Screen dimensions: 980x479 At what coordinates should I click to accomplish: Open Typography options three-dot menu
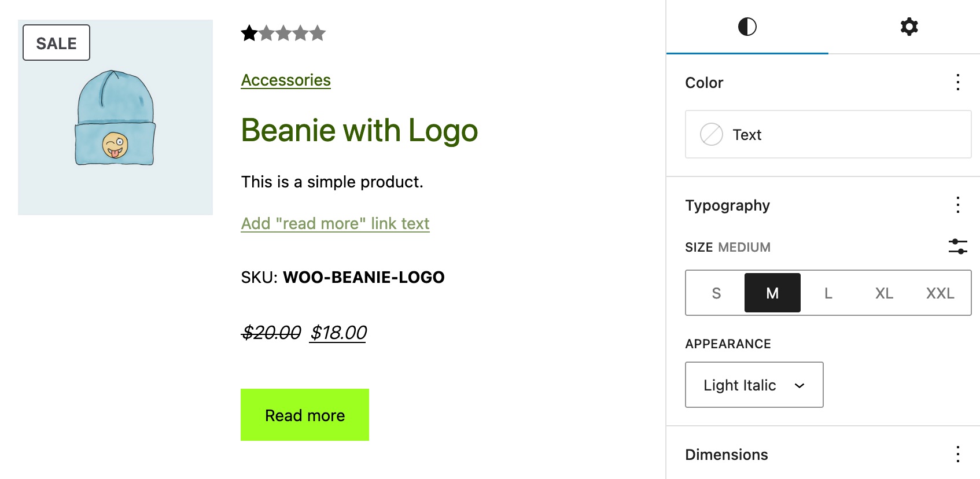pyautogui.click(x=958, y=205)
